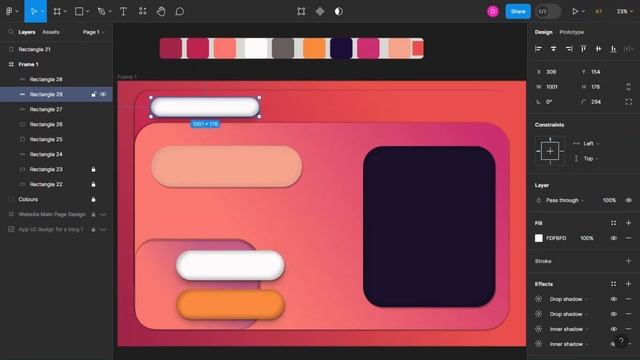The width and height of the screenshot is (640, 360).
Task: Click the Align left icon
Action: click(538, 49)
